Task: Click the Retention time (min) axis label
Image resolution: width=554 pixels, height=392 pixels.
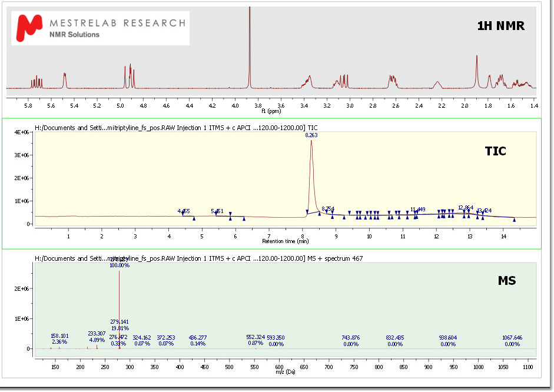Action: (x=286, y=241)
